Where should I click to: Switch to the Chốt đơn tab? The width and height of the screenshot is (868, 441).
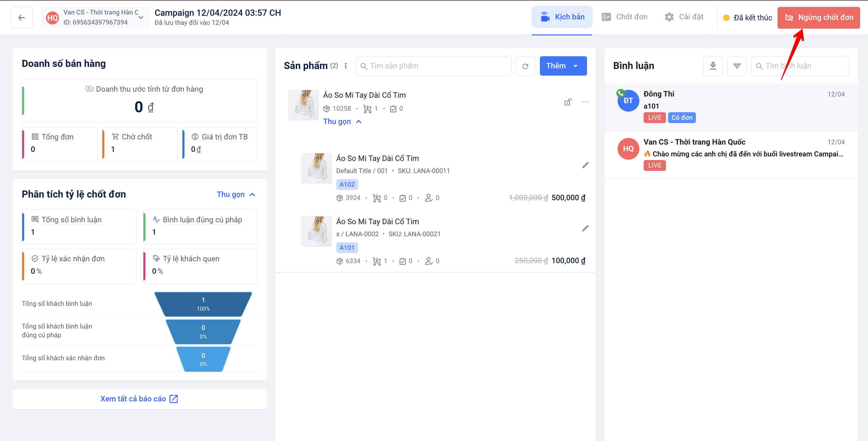coord(625,17)
